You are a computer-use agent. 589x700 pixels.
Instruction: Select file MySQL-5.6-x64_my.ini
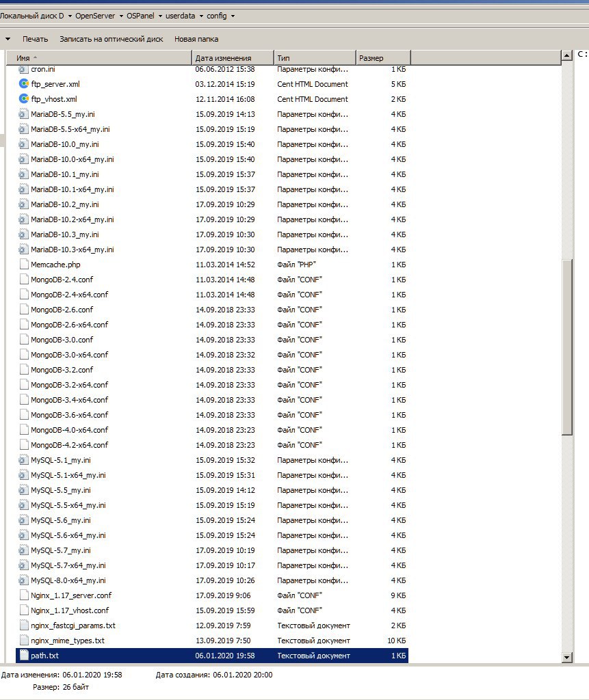[68, 535]
